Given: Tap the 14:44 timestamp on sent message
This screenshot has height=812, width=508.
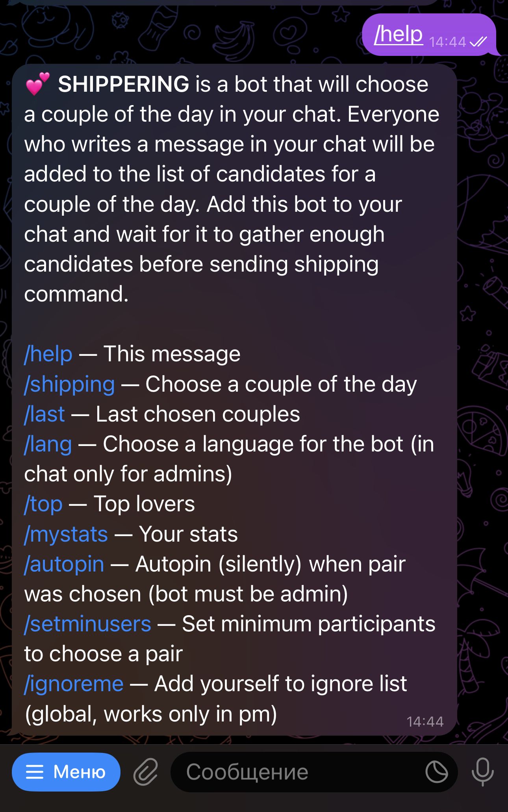Looking at the screenshot, I should point(449,41).
